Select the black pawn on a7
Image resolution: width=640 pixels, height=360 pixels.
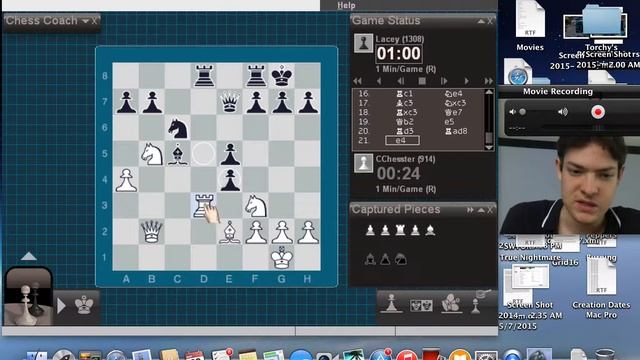126,102
